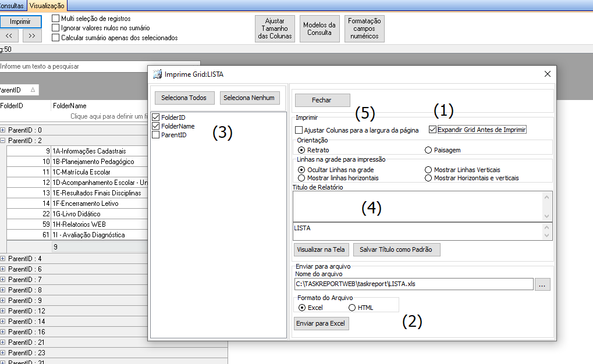Select row 1C-Matrícula Escolar

pyautogui.click(x=77, y=172)
